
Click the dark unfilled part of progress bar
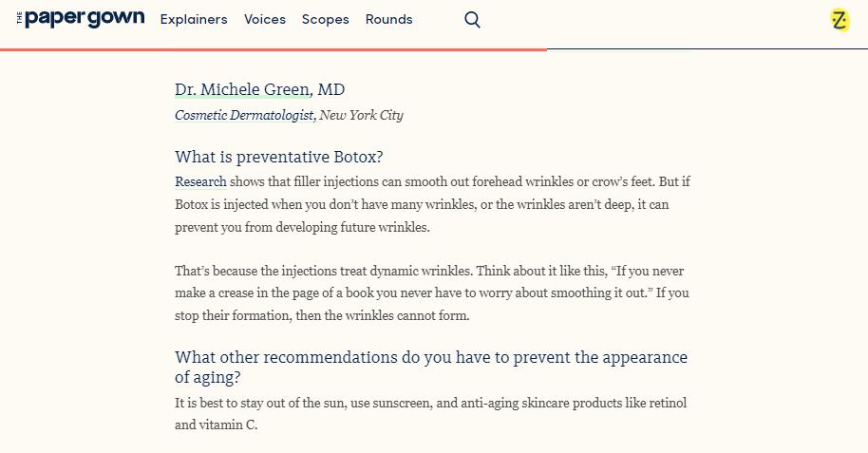click(x=708, y=49)
